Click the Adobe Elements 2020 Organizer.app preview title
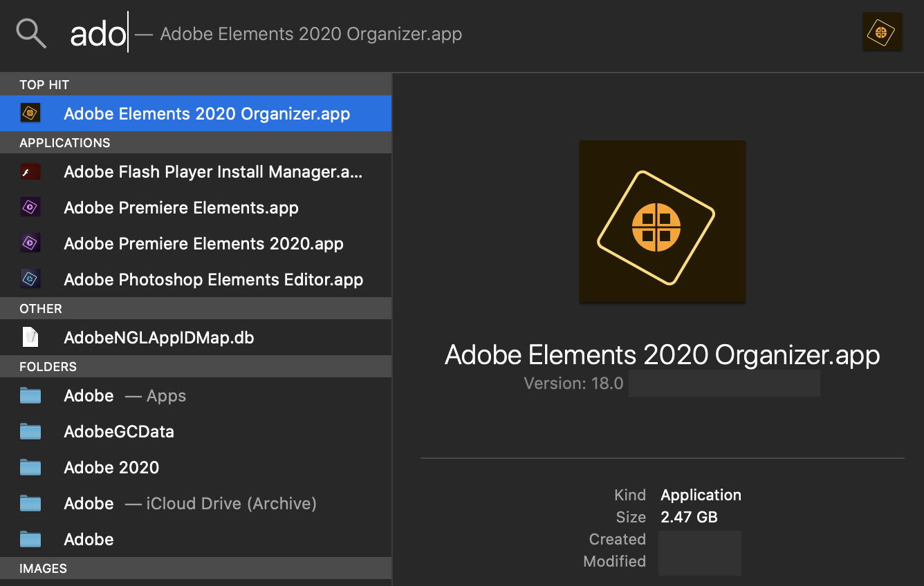924x586 pixels. 662,355
